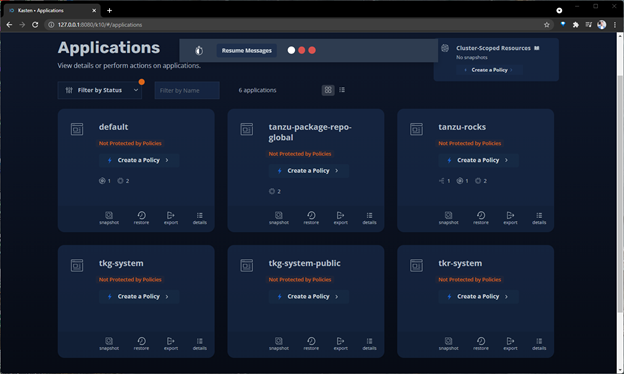
Task: Reload the page in the browser
Action: 35,25
